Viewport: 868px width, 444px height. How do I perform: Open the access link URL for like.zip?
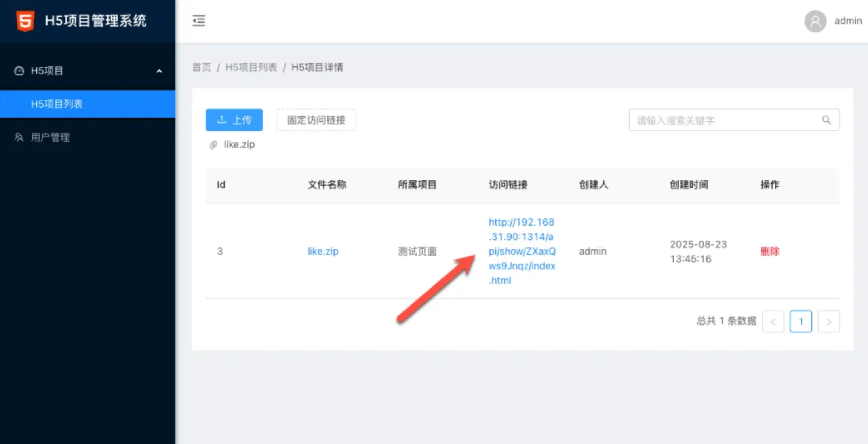click(x=521, y=251)
